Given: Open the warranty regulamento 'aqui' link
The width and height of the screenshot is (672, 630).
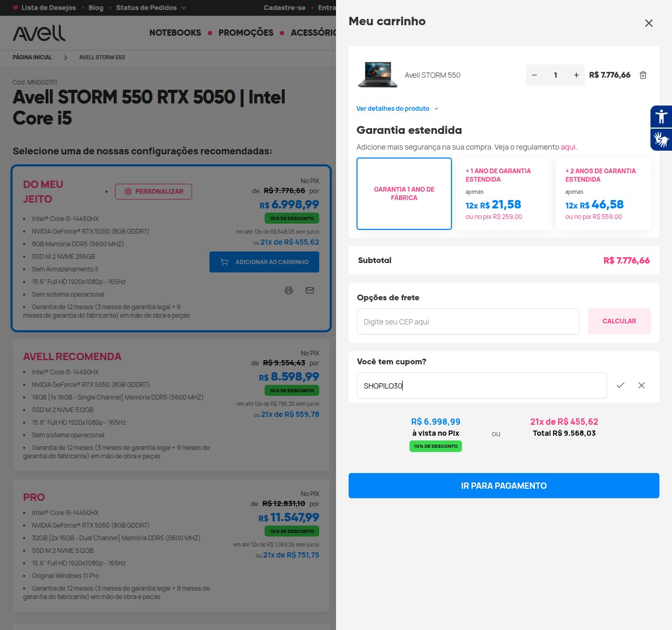Looking at the screenshot, I should [568, 147].
